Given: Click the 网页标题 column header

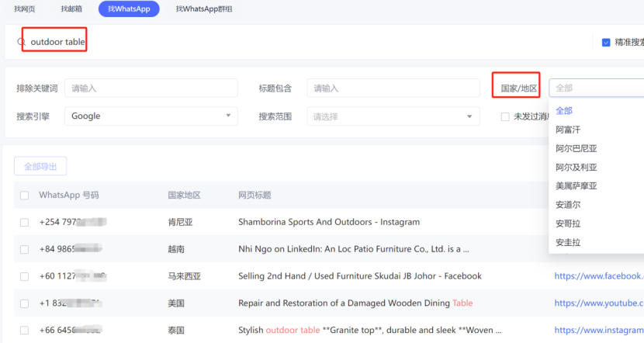Looking at the screenshot, I should pos(254,195).
